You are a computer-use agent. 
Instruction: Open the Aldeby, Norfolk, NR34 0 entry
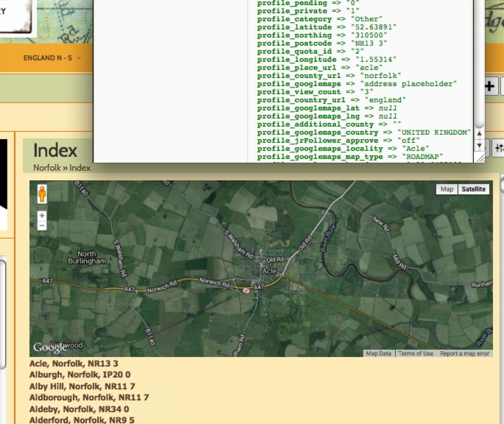(x=79, y=409)
